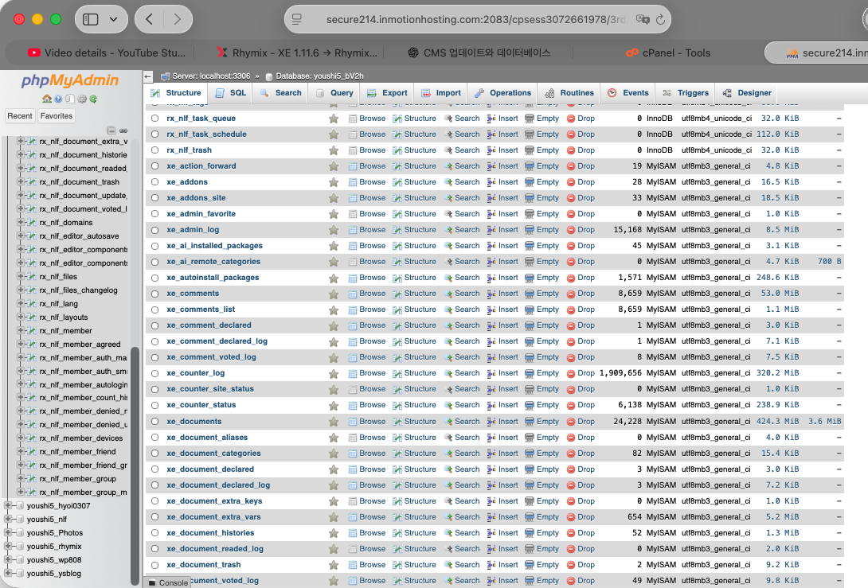Screen dimensions: 868x588
Task: Tick checkbox next to xe_counter_log
Action: pyautogui.click(x=155, y=373)
